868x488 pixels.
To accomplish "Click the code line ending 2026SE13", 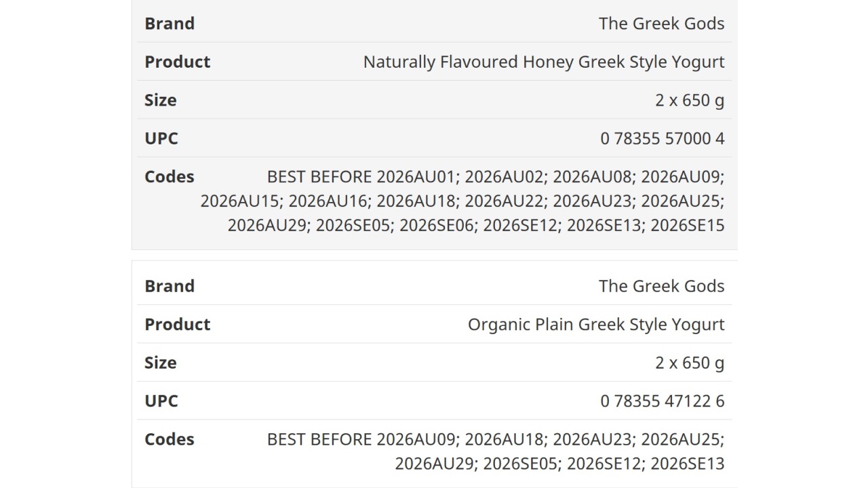I will 559,464.
